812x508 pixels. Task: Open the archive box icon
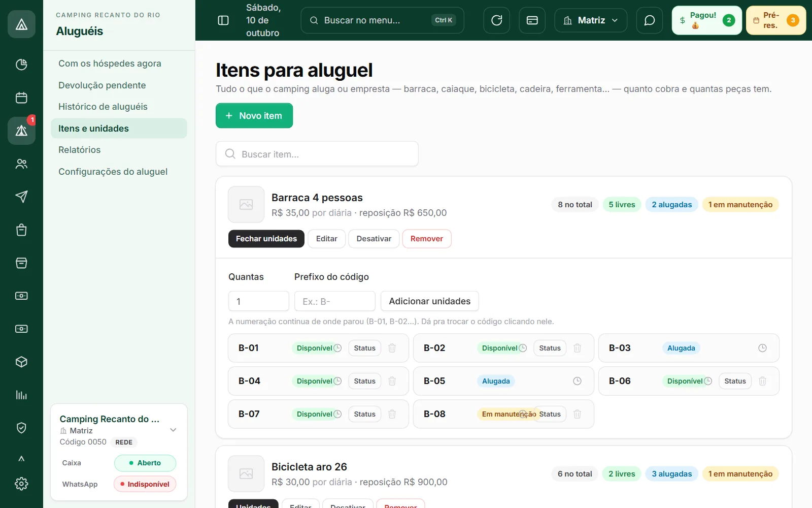click(21, 263)
